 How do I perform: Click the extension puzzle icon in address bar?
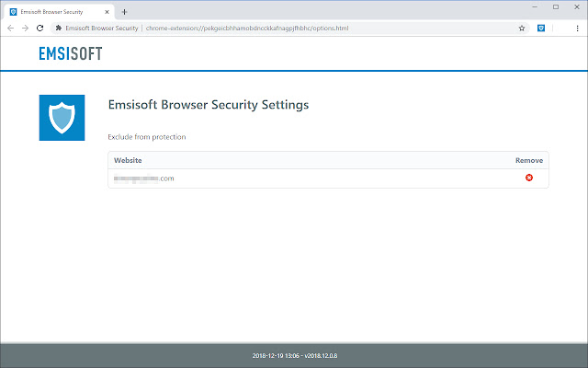pos(59,29)
